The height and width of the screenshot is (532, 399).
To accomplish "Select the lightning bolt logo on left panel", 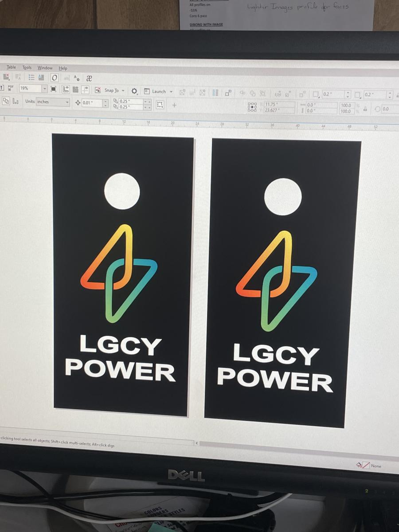I will pos(119,274).
